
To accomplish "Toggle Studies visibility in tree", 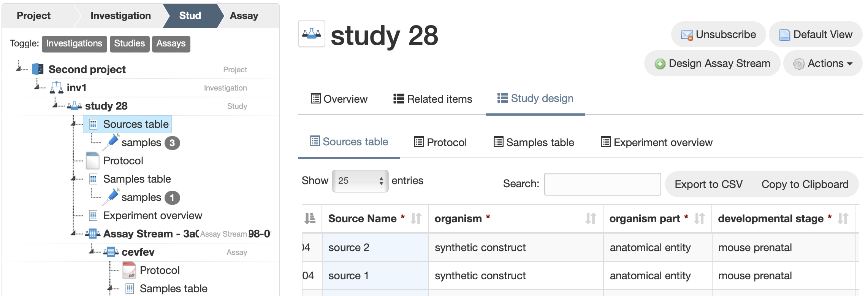I will pos(129,44).
